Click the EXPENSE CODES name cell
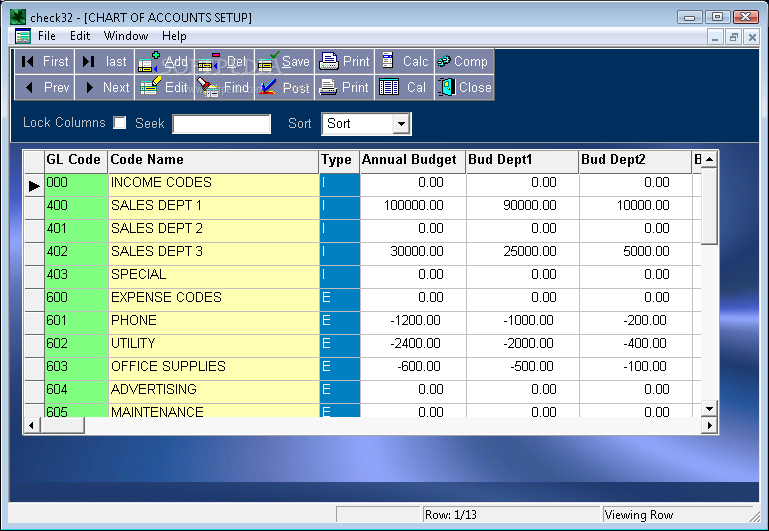Image resolution: width=769 pixels, height=531 pixels. coord(213,300)
